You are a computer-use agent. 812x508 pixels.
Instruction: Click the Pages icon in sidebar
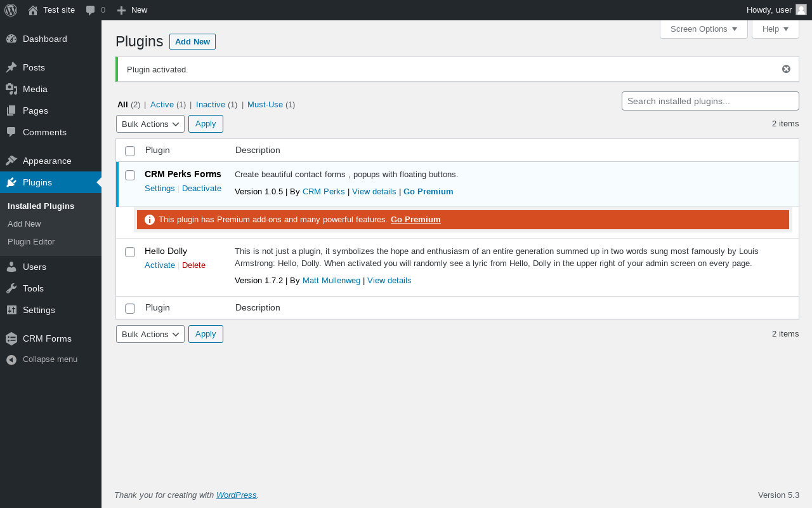(11, 110)
